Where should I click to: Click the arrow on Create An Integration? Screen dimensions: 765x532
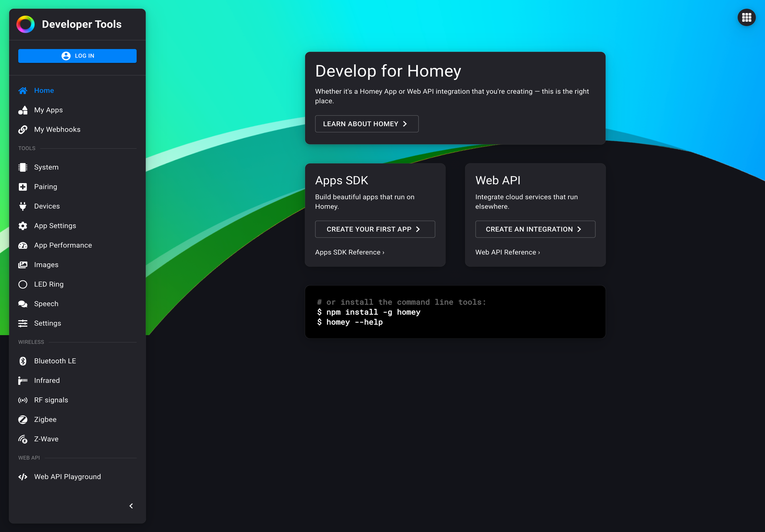click(x=579, y=229)
